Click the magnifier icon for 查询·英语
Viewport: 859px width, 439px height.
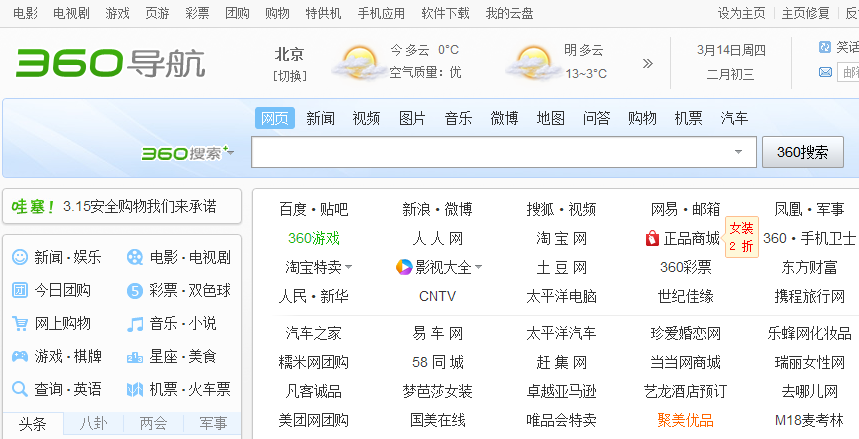[x=20, y=390]
